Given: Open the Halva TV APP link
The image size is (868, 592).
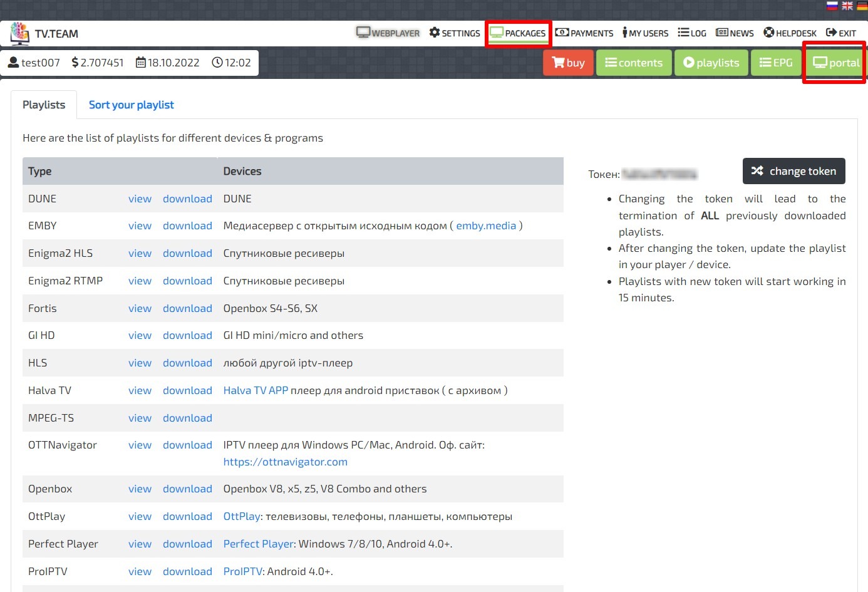Looking at the screenshot, I should tap(256, 390).
